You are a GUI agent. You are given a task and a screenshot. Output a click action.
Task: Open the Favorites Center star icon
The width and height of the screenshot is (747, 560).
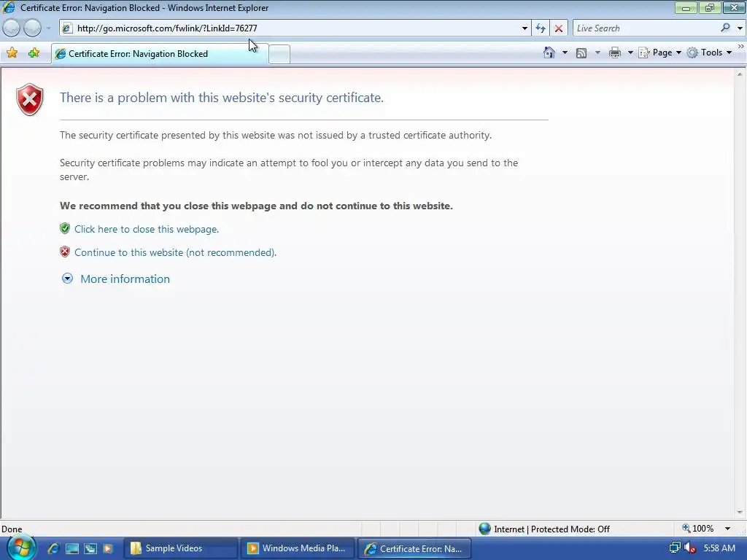coord(12,52)
